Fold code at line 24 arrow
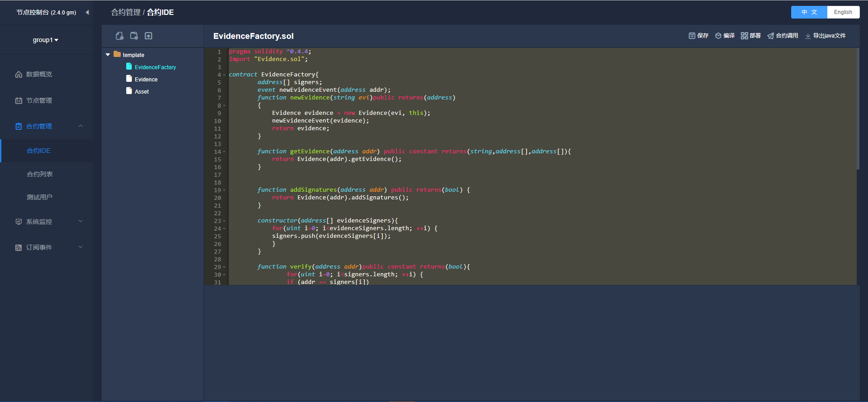Viewport: 868px width, 402px height. coord(224,229)
